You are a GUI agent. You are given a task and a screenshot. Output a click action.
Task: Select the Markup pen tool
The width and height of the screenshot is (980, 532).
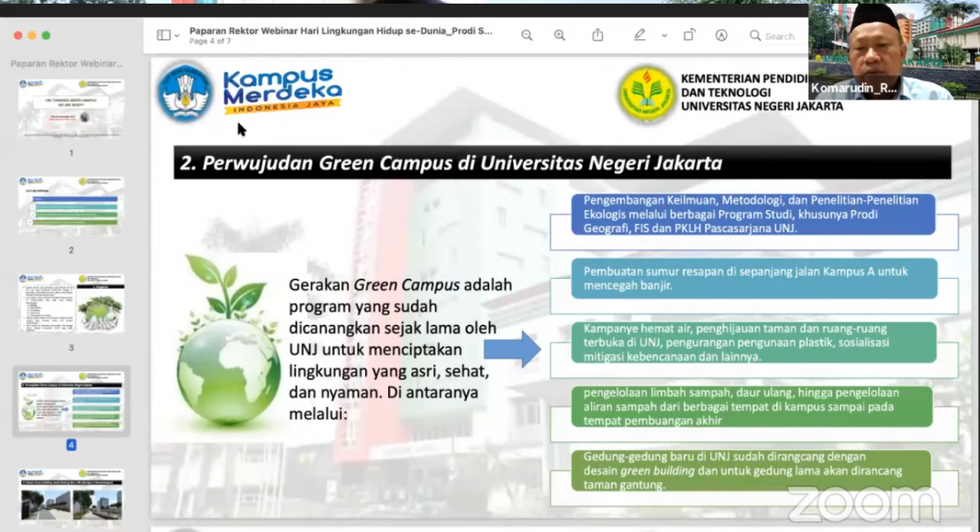tap(640, 36)
